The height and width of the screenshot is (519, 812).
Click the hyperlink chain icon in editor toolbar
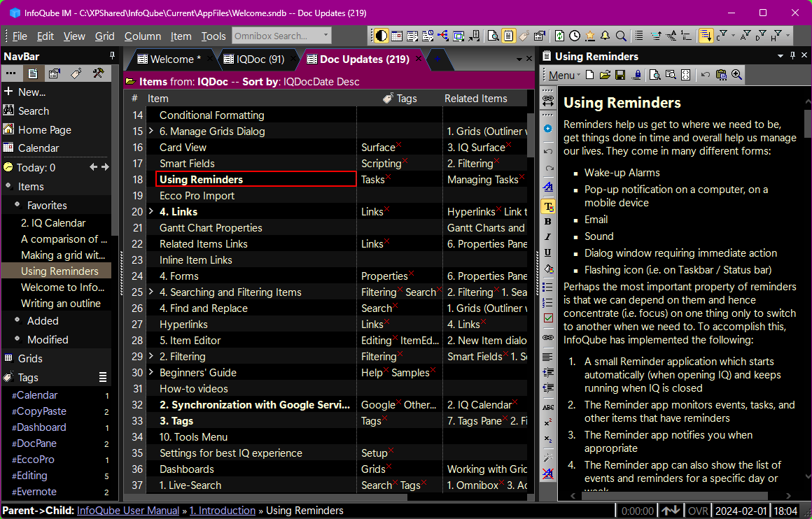click(x=548, y=337)
